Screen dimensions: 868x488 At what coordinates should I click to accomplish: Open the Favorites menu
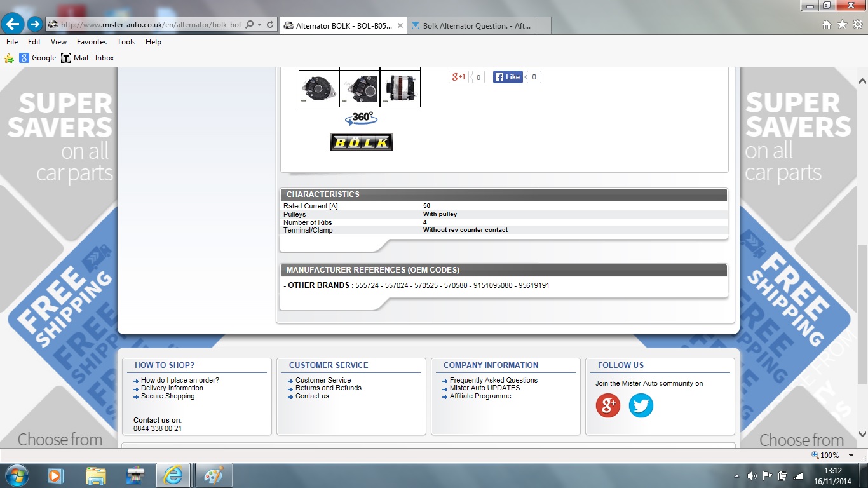click(x=92, y=42)
